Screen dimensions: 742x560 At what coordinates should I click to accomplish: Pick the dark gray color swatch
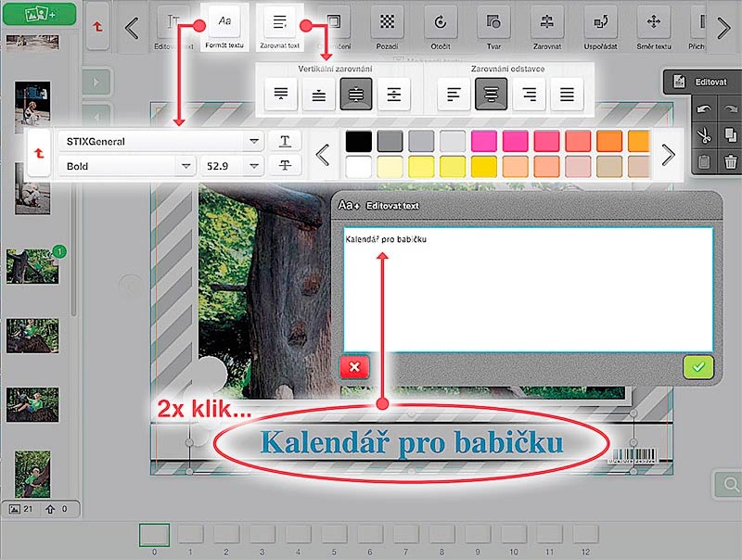(x=390, y=142)
